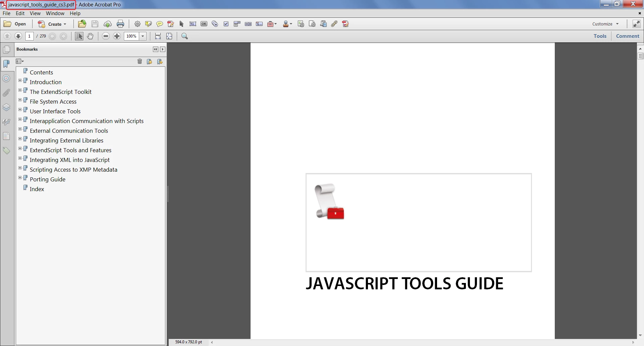The width and height of the screenshot is (644, 346).
Task: Open the Attachments paperclip panel
Action: [x=6, y=93]
